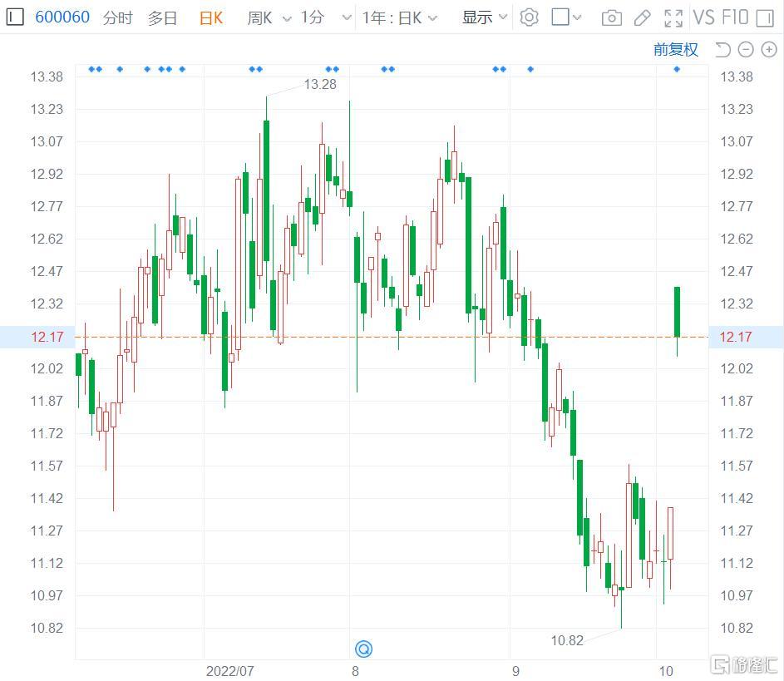The image size is (784, 681).
Task: Click the 13.28 high price label
Action: click(320, 84)
